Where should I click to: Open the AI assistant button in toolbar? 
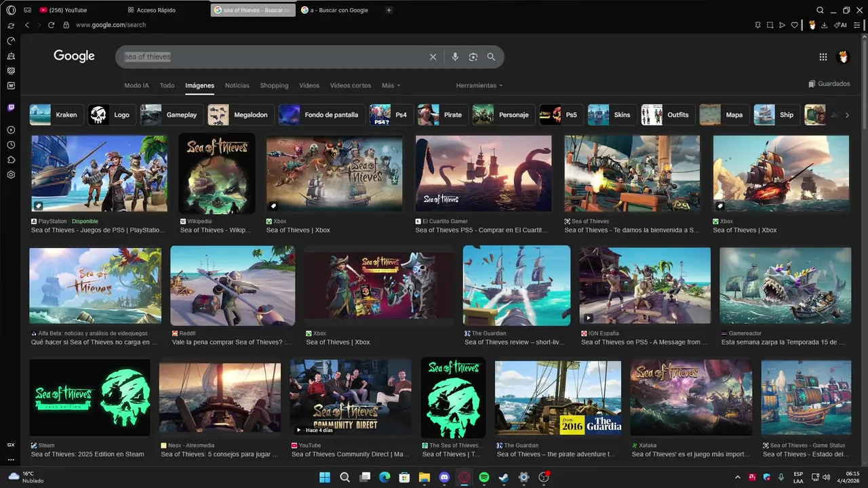(840, 25)
